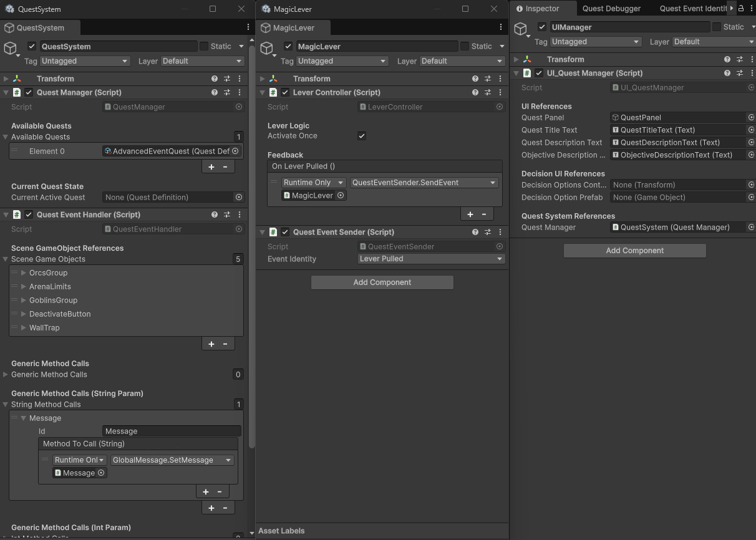This screenshot has height=540, width=756.
Task: Open presets icon for Lever Controller component
Action: [x=487, y=92]
